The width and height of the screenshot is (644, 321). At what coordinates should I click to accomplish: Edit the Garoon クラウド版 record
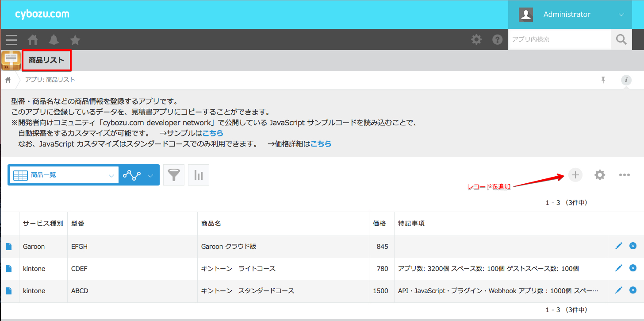[x=618, y=246]
